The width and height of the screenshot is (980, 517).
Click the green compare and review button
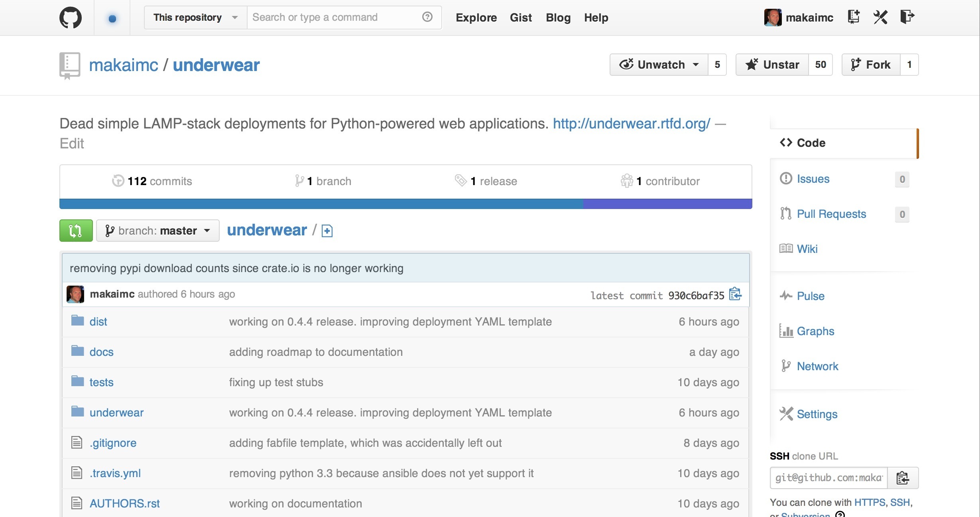[76, 231]
